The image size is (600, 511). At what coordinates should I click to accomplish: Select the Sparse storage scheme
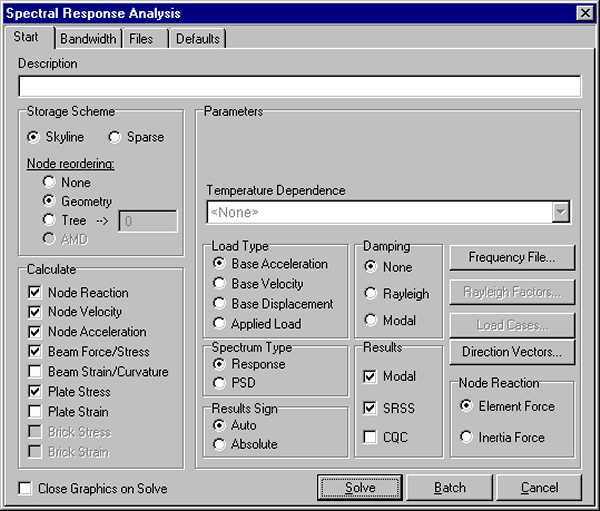click(114, 137)
